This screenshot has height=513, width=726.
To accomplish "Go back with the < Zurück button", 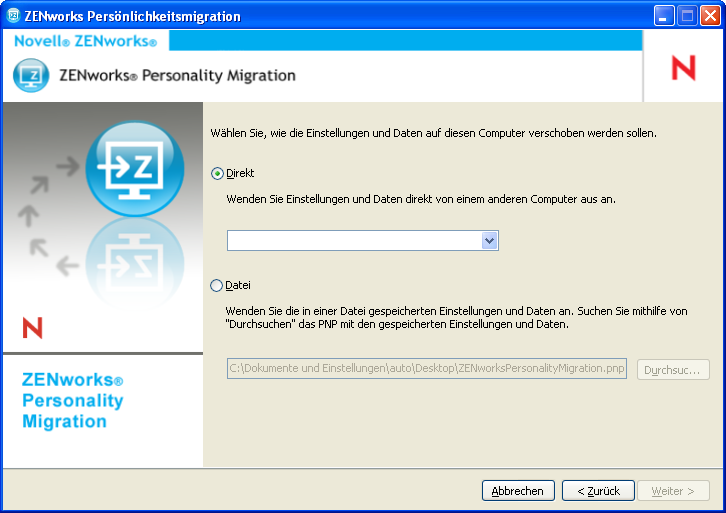I will pos(598,491).
